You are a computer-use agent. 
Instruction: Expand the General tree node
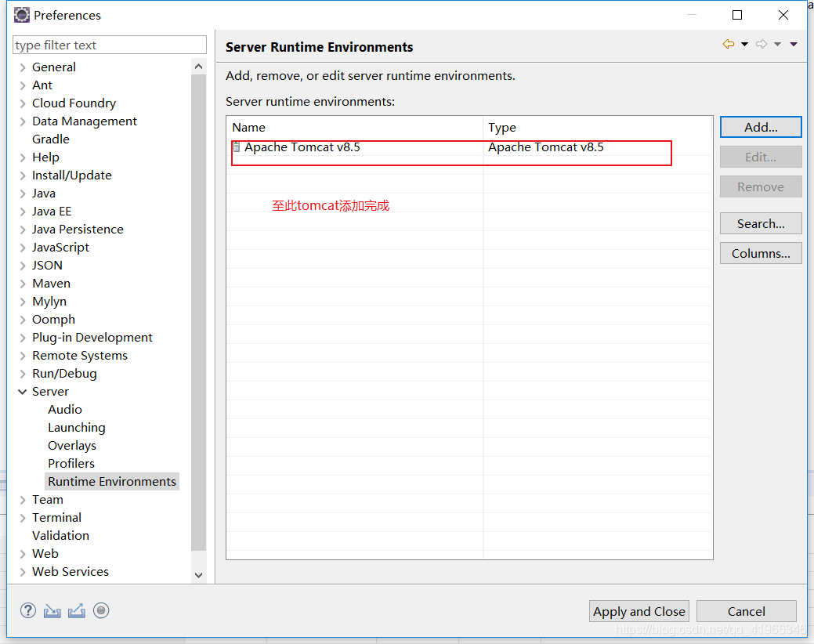(22, 67)
